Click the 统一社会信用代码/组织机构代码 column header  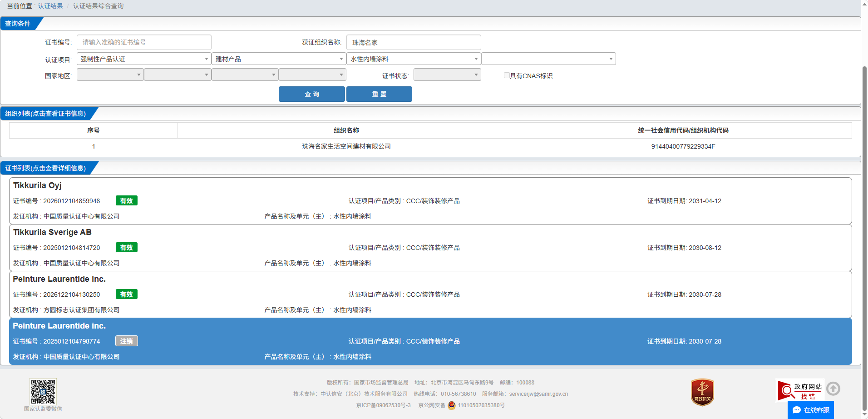click(x=683, y=130)
